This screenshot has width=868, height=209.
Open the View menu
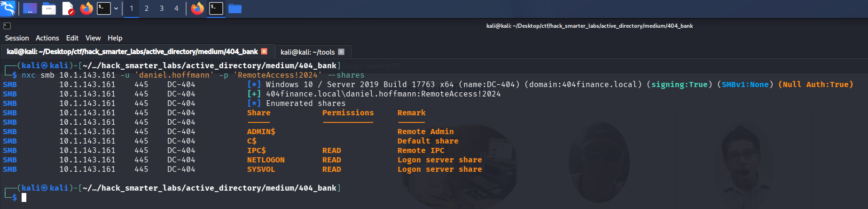click(x=93, y=38)
